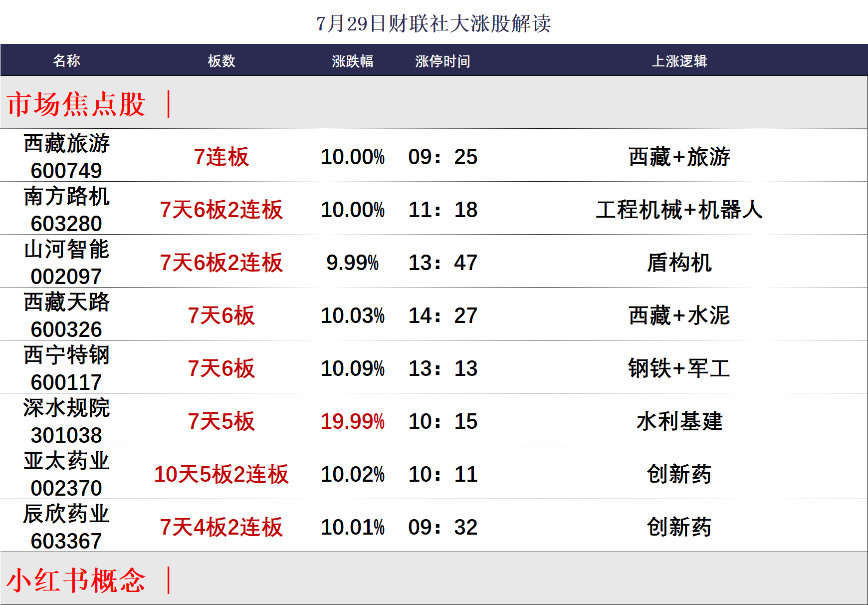Click the 涨跌幅 column header
The image size is (868, 605).
click(353, 61)
